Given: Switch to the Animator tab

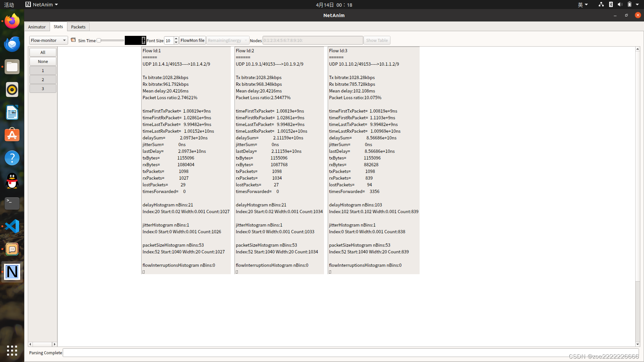Looking at the screenshot, I should click(x=37, y=27).
